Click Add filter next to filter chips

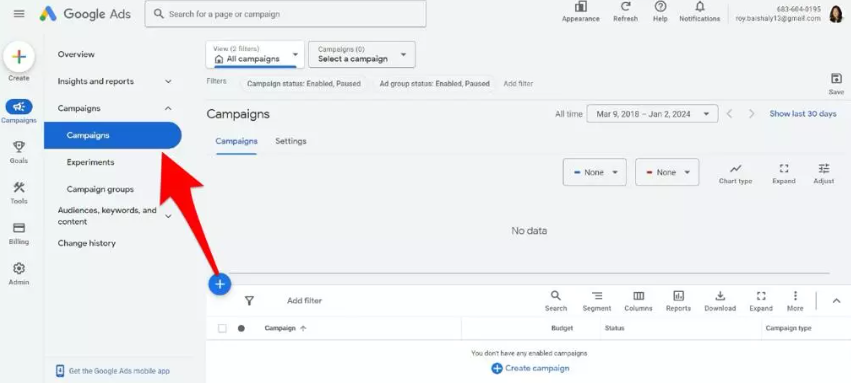pyautogui.click(x=518, y=84)
